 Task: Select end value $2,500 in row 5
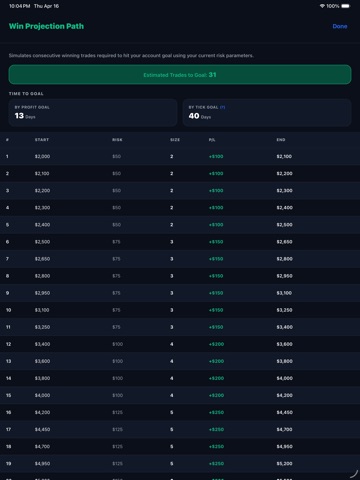(x=285, y=225)
